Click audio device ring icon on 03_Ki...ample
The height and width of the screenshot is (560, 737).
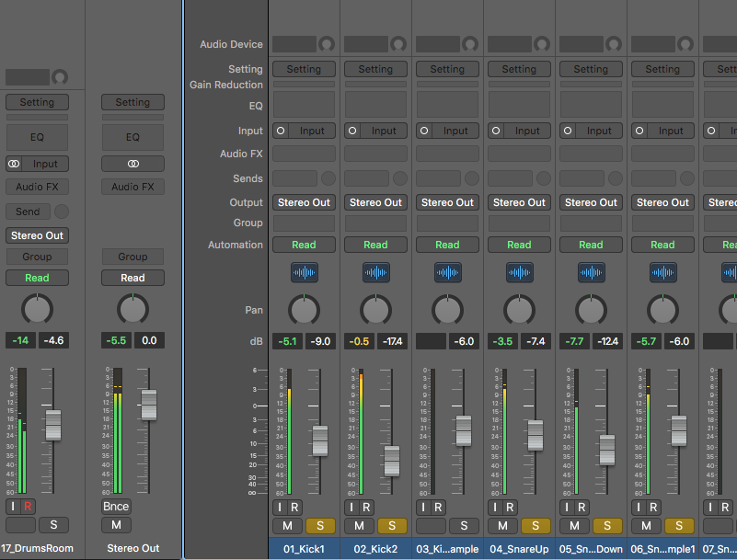point(470,44)
